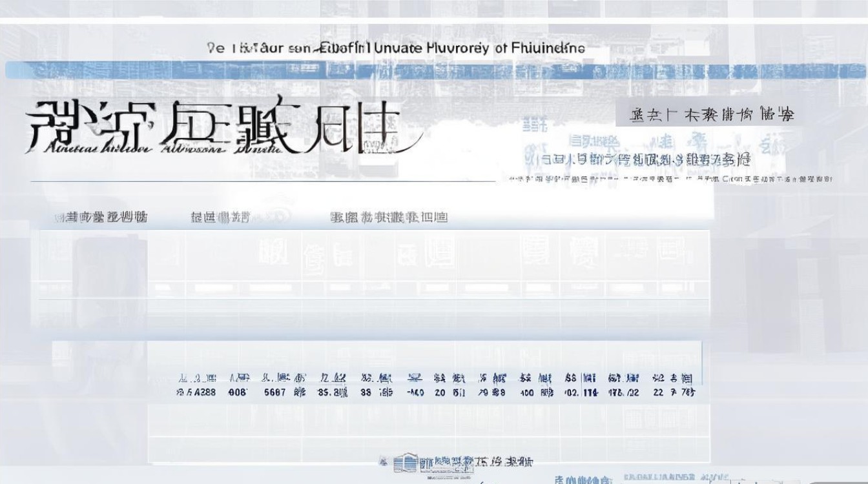868x484 pixels.
Task: Click the building logo icon in the footer
Action: coord(405,461)
